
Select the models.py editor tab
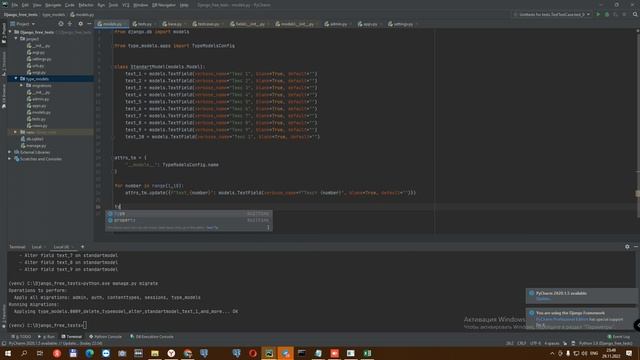click(x=111, y=24)
